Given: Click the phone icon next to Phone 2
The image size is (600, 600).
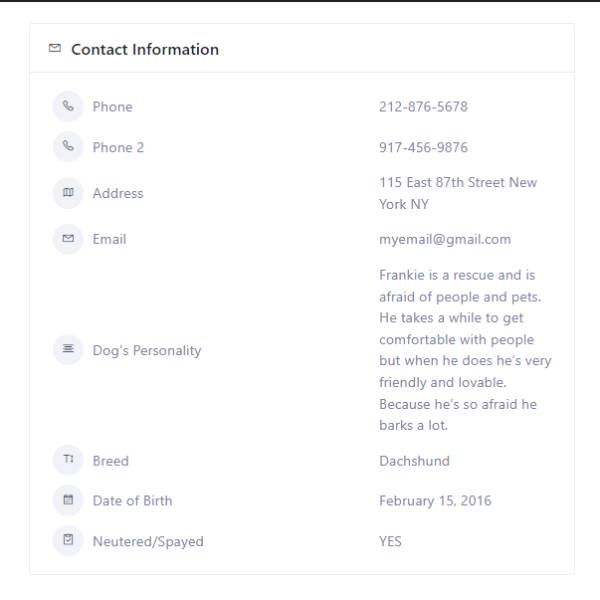Looking at the screenshot, I should pos(68,146).
